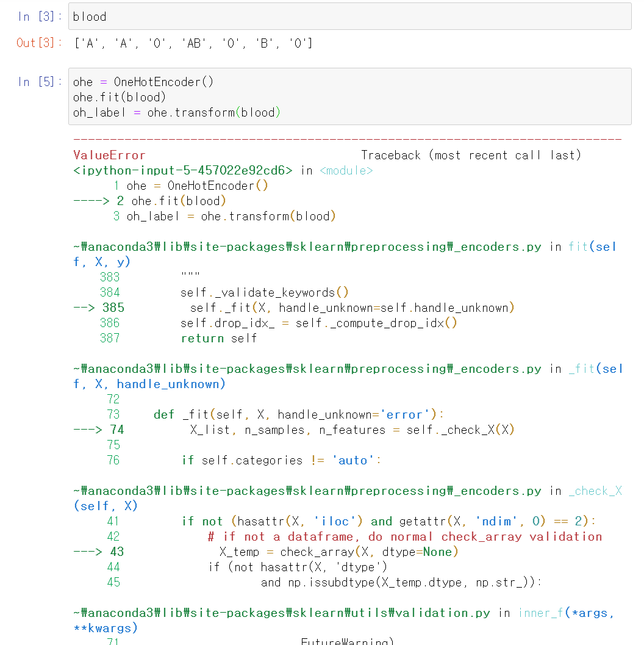Click line 76 'if self.categories != auto'

coord(282,460)
